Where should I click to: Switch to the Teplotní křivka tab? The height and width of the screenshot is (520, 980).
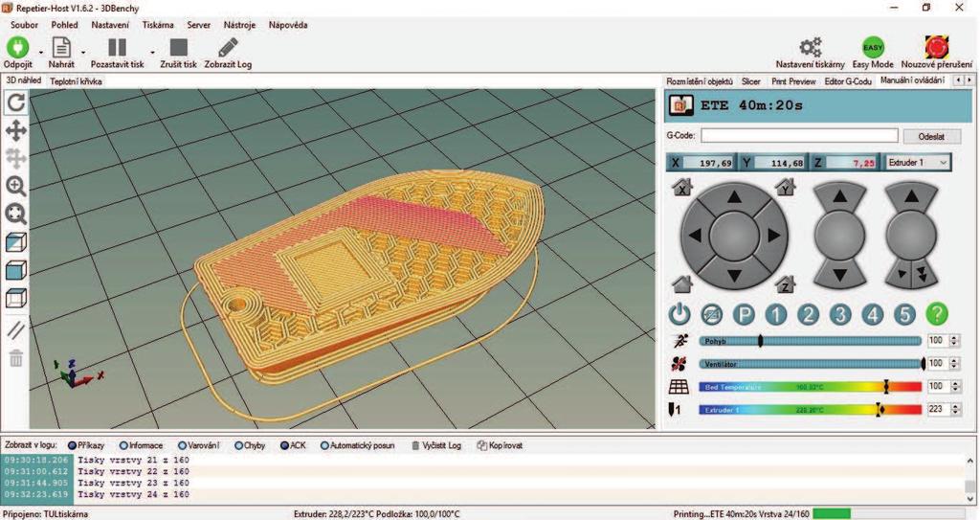(x=76, y=81)
